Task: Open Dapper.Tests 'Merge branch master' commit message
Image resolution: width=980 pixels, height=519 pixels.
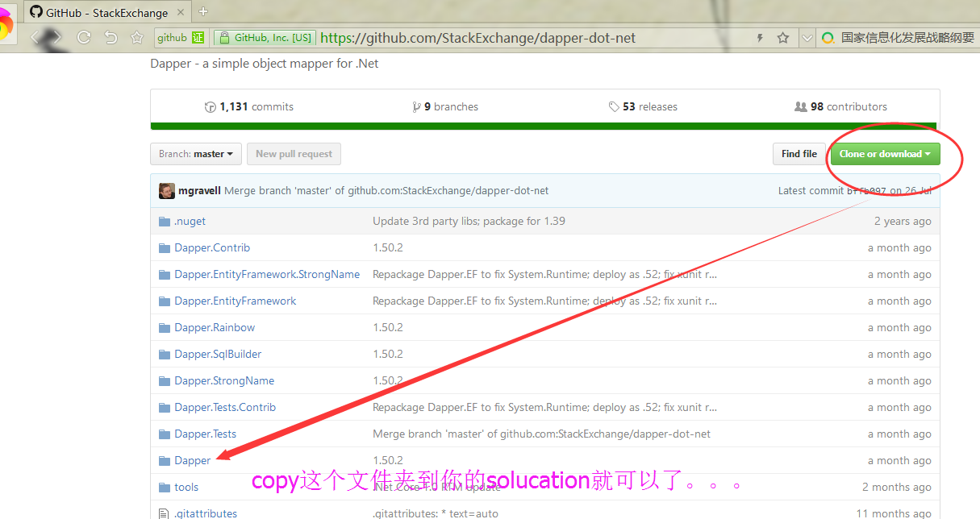Action: [541, 434]
